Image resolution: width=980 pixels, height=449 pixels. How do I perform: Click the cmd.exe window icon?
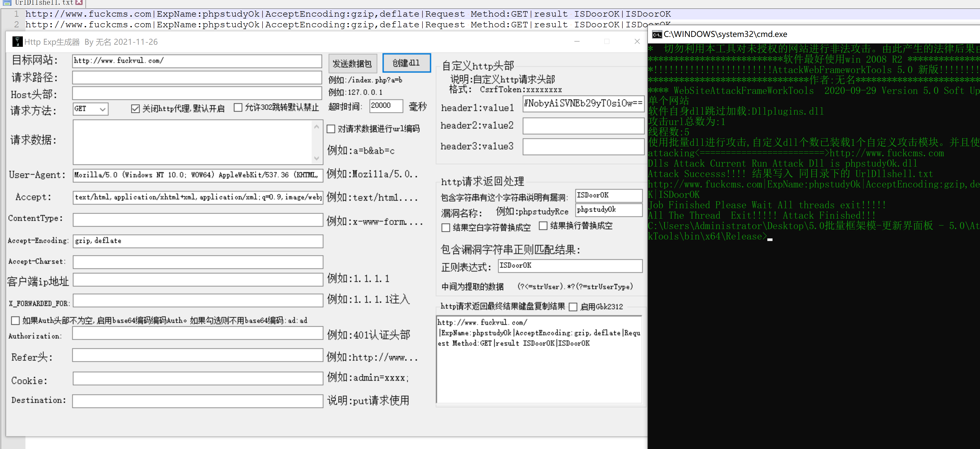[x=657, y=35]
